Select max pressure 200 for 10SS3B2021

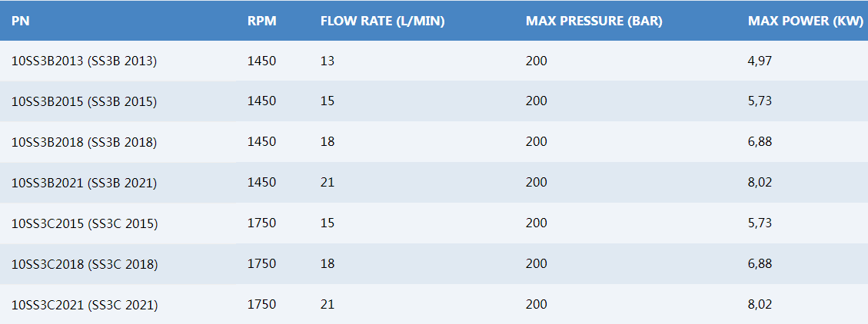pos(537,183)
